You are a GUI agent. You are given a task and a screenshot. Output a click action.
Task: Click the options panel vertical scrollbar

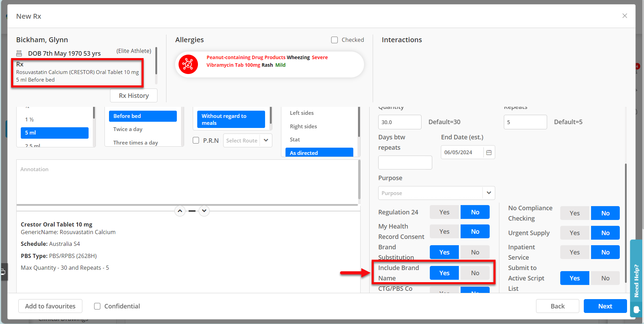(x=626, y=223)
